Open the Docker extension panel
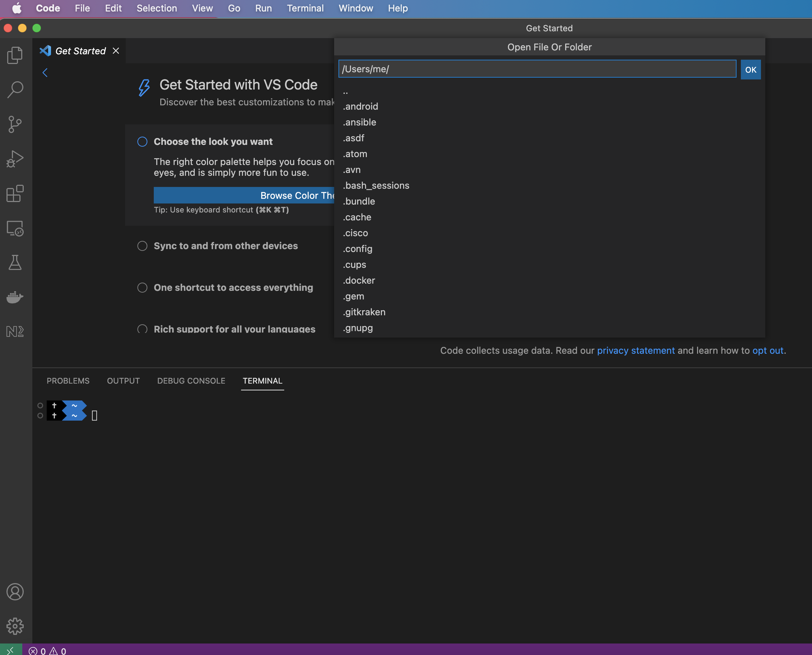The width and height of the screenshot is (812, 655). pos(15,297)
